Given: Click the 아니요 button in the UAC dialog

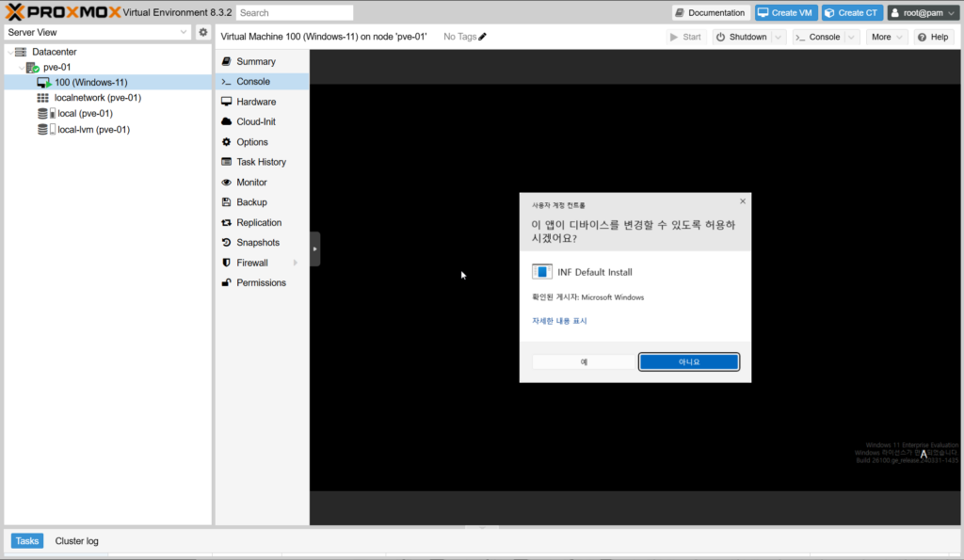Looking at the screenshot, I should [689, 361].
